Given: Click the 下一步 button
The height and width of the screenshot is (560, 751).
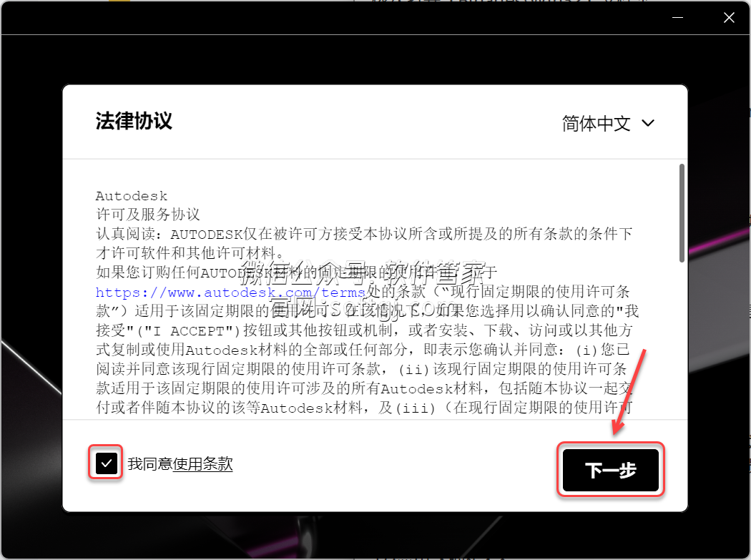Looking at the screenshot, I should [611, 470].
